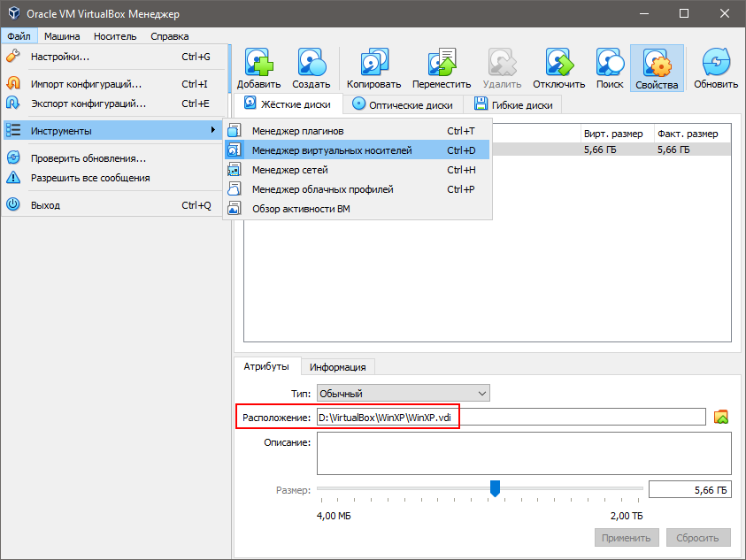Click the Проверить обновления globe icon
The image size is (746, 560).
[x=13, y=158]
